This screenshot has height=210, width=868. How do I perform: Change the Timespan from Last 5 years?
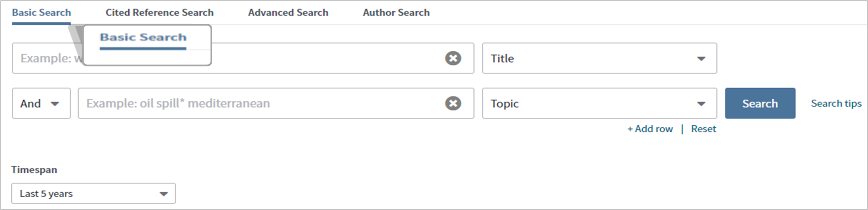93,193
